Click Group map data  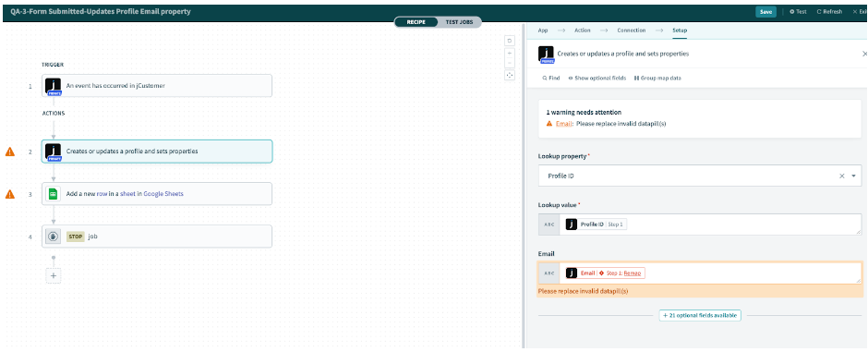click(x=657, y=78)
